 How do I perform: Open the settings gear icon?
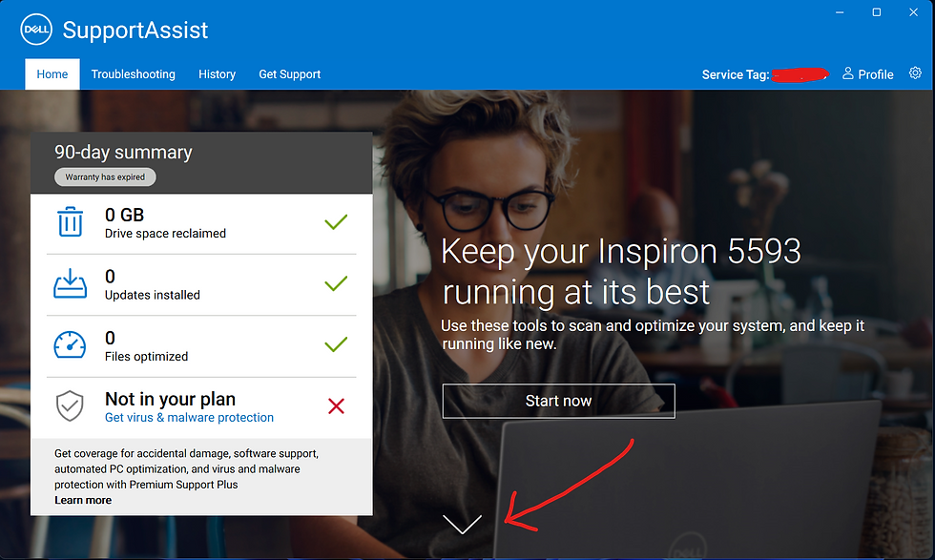coord(915,73)
